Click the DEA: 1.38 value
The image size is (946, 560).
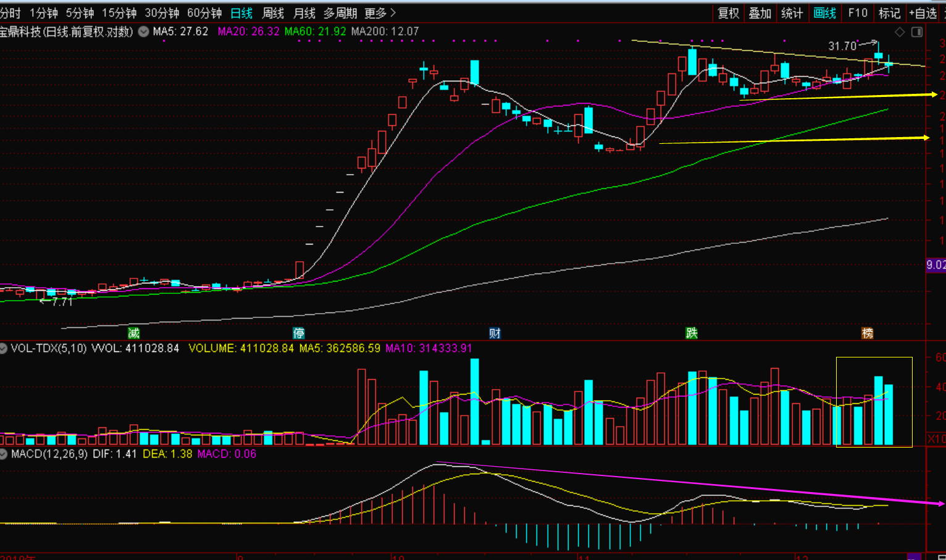pyautogui.click(x=168, y=454)
